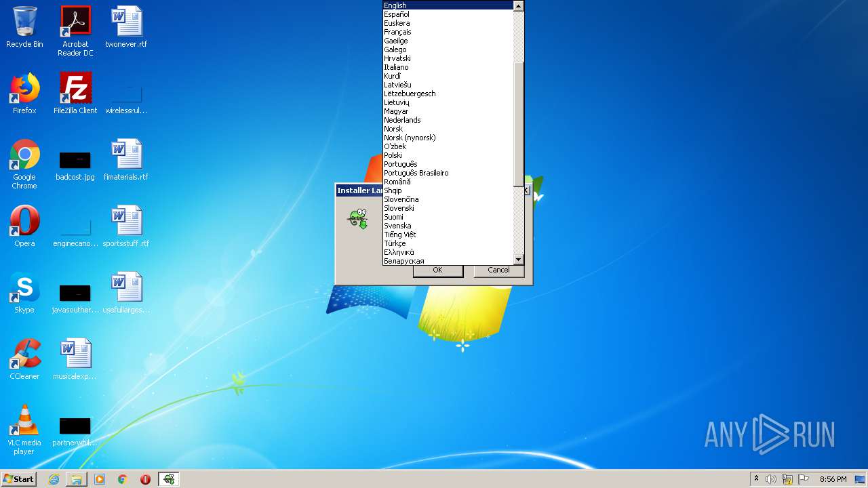Select English in the language list
This screenshot has width=868, height=488.
coord(448,5)
